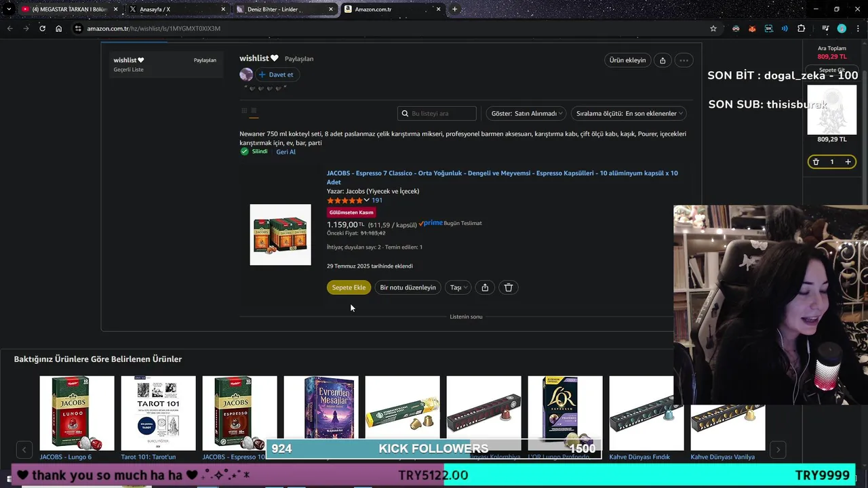Select wishlist in the left list panel
Screen dimensions: 868x488
point(165,64)
